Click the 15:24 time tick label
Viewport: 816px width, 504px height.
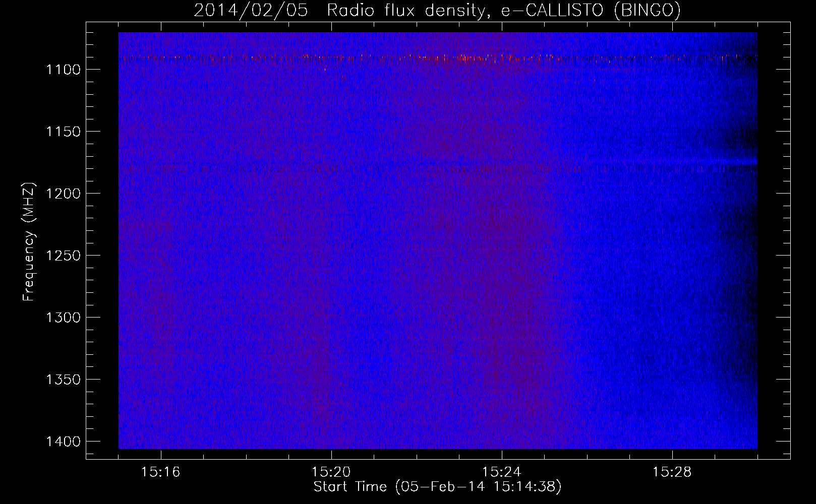(502, 472)
